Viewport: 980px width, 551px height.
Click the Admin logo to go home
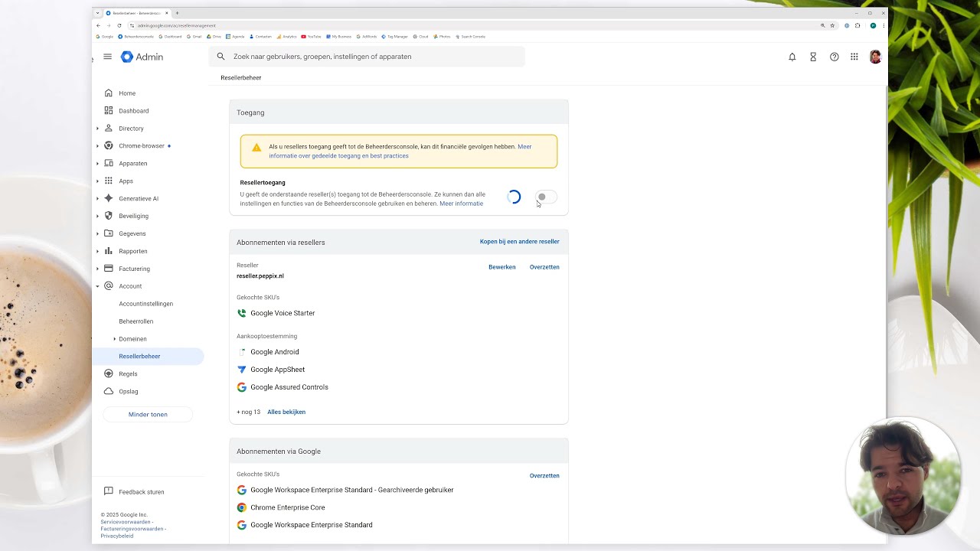[x=142, y=57]
